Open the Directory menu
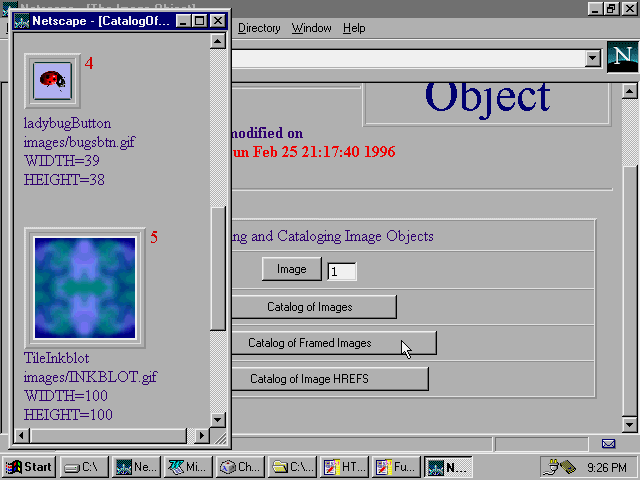Image resolution: width=640 pixels, height=480 pixels. [x=259, y=28]
